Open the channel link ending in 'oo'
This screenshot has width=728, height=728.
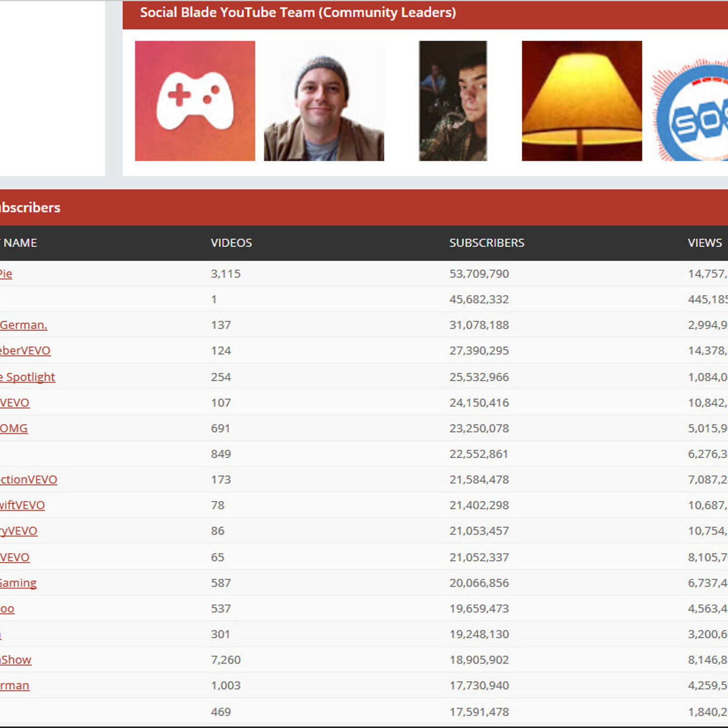(7, 608)
